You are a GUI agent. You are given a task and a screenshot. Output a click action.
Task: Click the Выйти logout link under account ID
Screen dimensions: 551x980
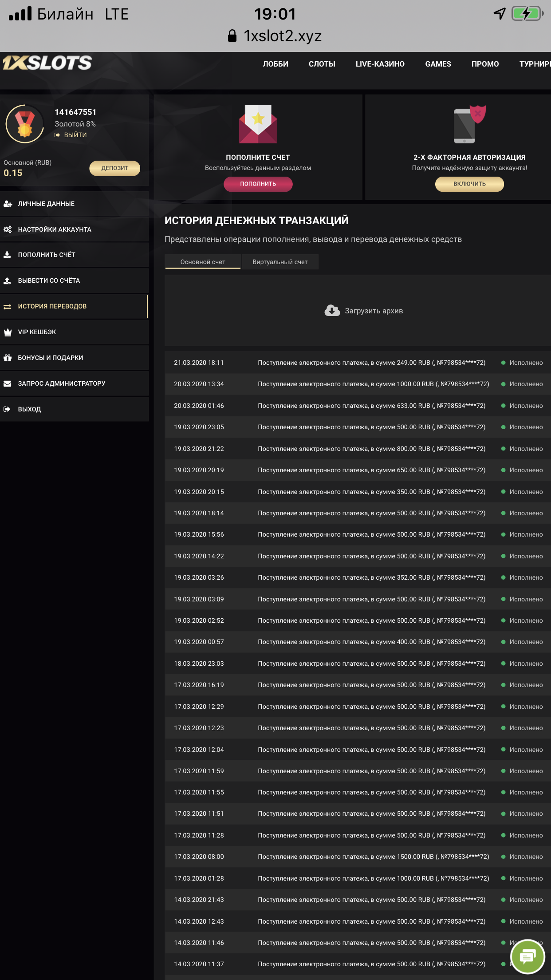tap(75, 135)
